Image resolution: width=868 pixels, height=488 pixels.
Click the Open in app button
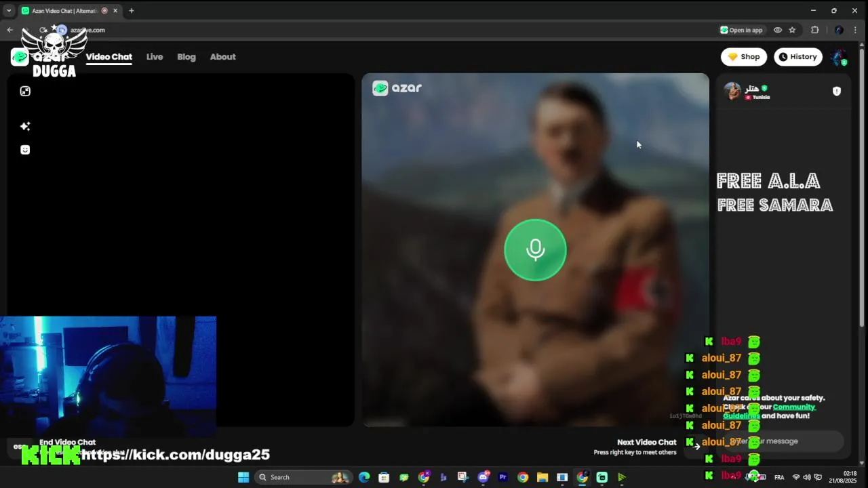tap(741, 30)
